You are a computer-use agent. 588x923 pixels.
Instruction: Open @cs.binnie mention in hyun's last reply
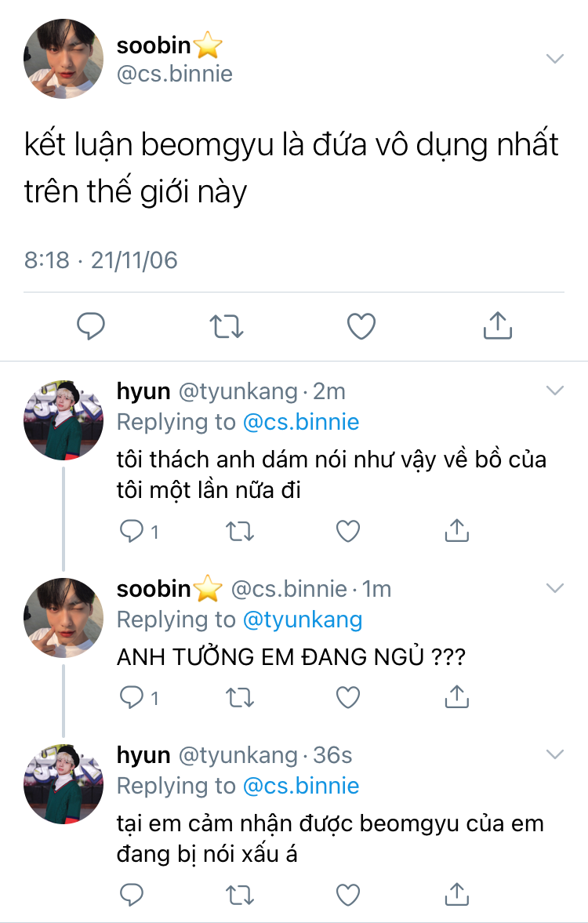coord(301,786)
